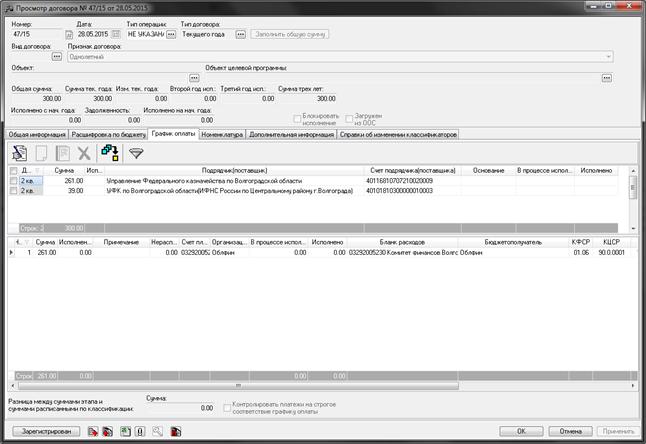
Task: Click the first document icon beside Зарегистрирован
Action: point(93,431)
